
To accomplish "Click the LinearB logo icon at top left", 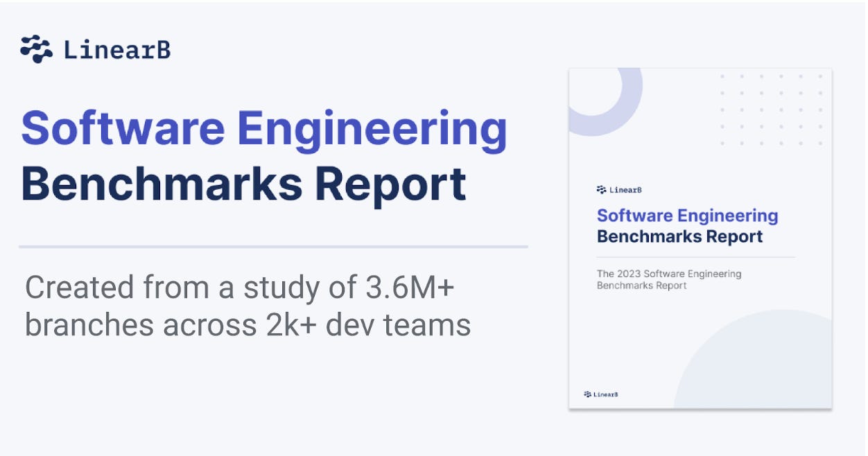I will tap(36, 49).
